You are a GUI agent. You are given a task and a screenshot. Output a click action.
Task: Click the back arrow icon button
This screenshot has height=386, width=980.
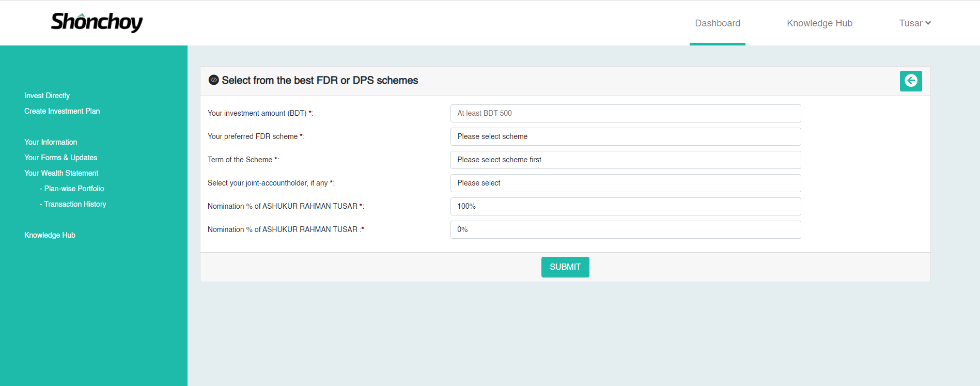point(910,81)
